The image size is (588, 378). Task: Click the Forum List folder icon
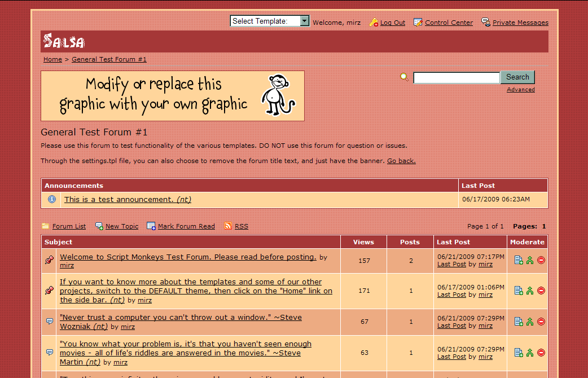(45, 226)
